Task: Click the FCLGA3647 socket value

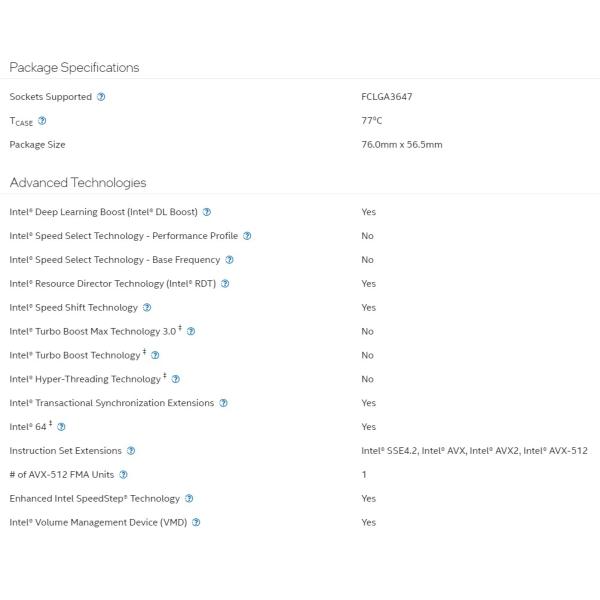Action: point(387,97)
